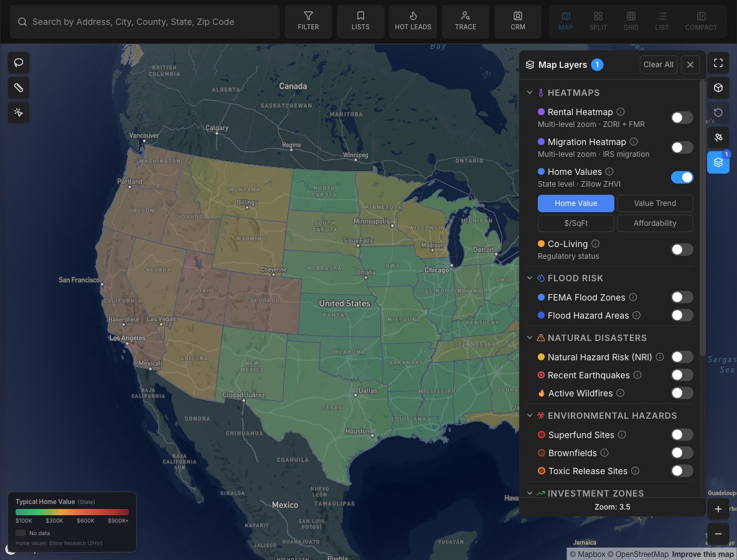The image size is (737, 560).
Task: Enable Flood Hazard Areas toggle
Action: coord(682,315)
